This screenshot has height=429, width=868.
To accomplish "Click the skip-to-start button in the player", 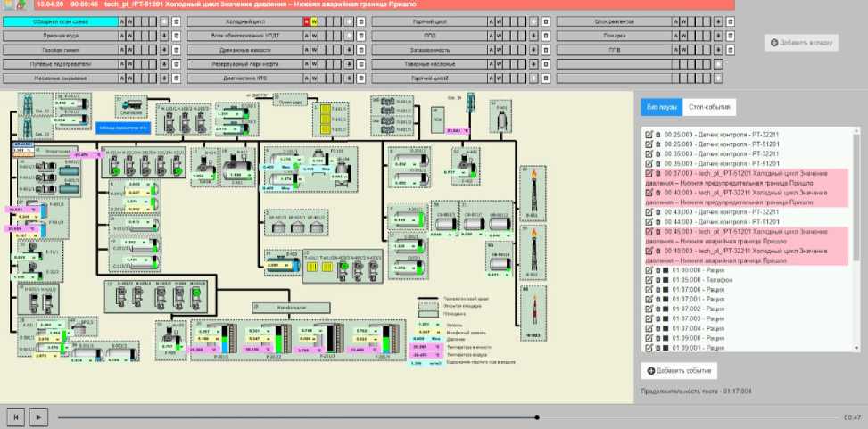I will [15, 416].
